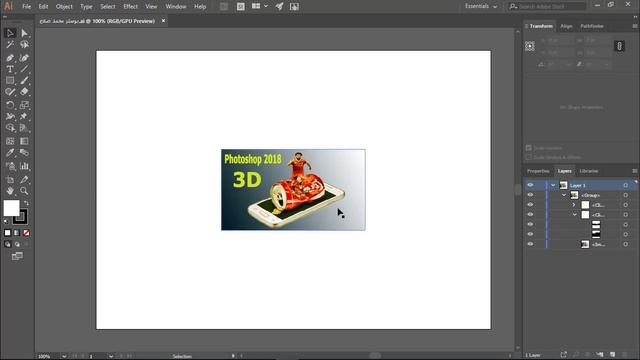Image resolution: width=640 pixels, height=360 pixels.
Task: Choose the Width tool
Action: (10, 117)
